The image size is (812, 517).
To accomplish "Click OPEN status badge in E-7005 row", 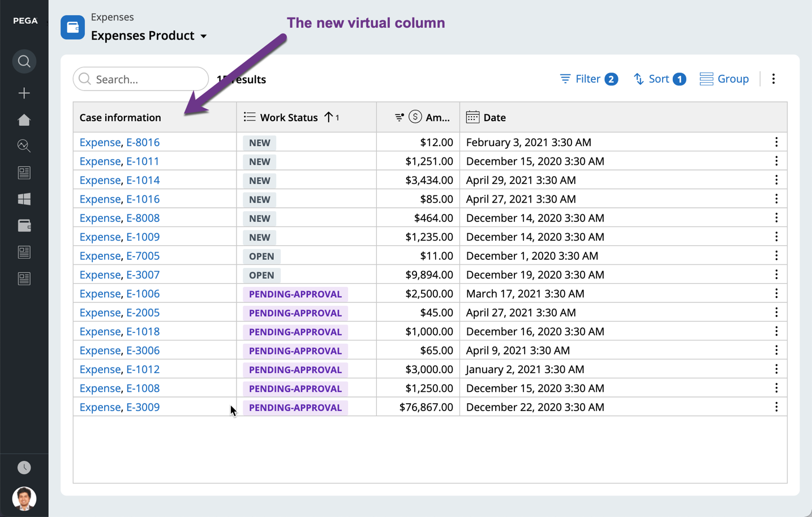I will 261,256.
